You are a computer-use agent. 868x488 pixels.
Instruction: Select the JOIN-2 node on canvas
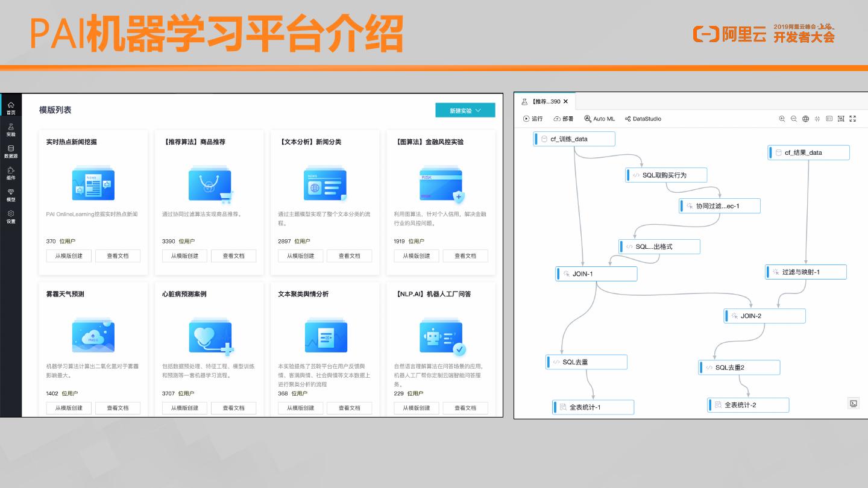click(765, 316)
